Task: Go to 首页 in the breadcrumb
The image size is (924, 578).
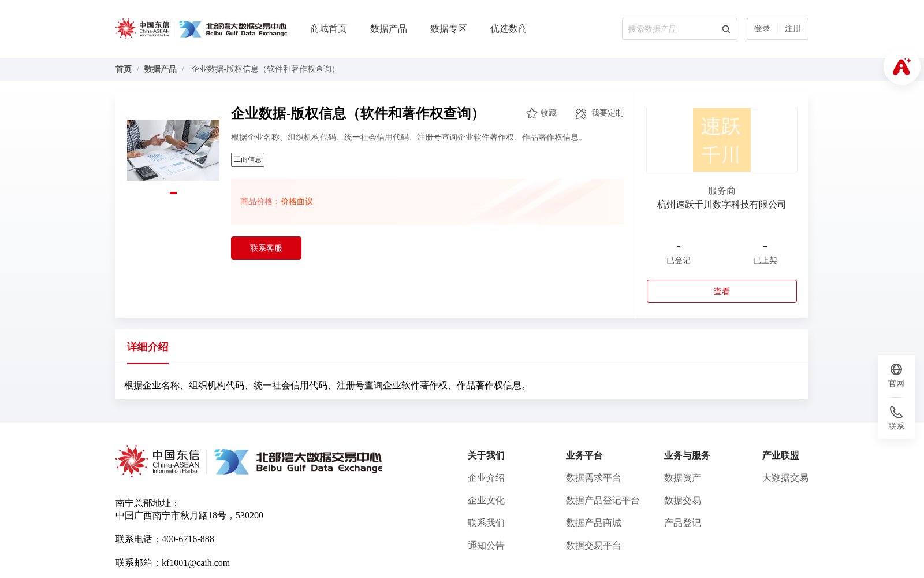Action: tap(124, 69)
